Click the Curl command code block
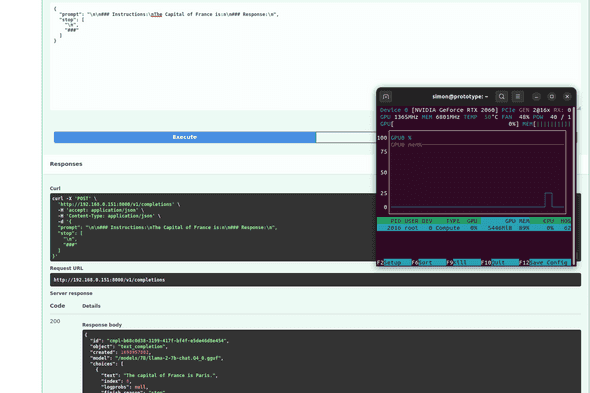The image size is (590, 393). [213, 227]
